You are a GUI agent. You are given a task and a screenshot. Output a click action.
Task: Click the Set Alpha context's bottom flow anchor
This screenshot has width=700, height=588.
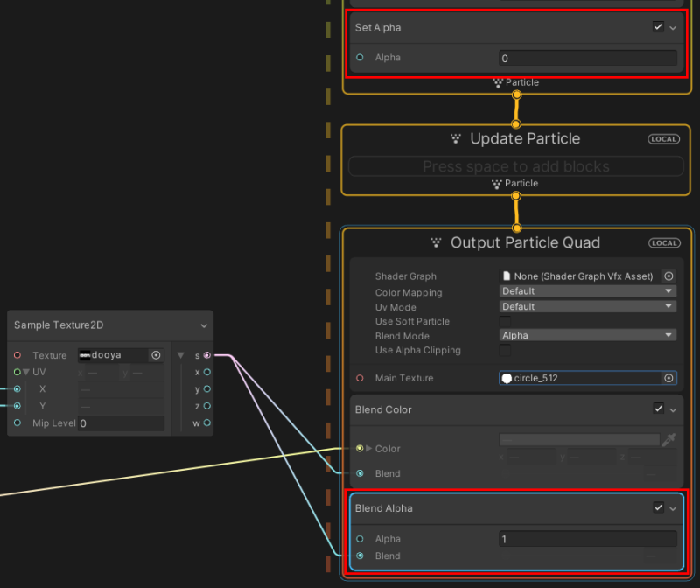click(x=516, y=94)
